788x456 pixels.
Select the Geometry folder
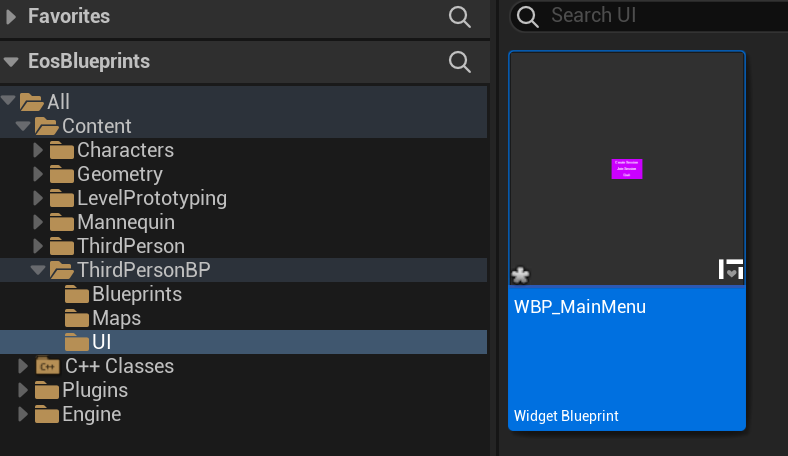tap(120, 174)
